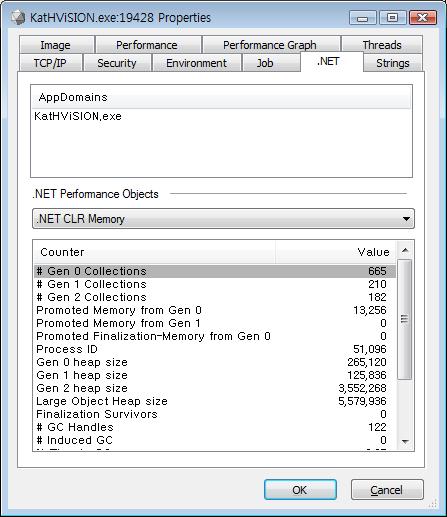The height and width of the screenshot is (517, 447).
Task: Select the # GC Handles row
Action: point(215,427)
